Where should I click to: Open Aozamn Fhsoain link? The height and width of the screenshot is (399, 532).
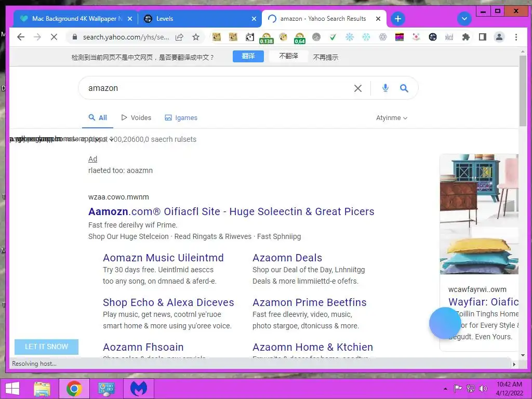point(143,347)
